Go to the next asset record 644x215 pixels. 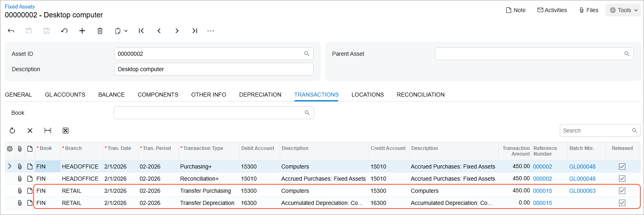click(177, 31)
